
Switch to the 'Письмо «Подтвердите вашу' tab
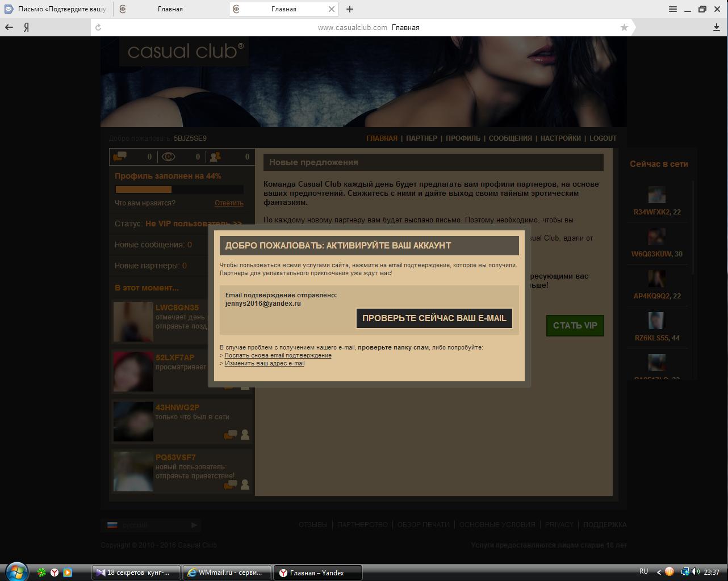(56, 9)
